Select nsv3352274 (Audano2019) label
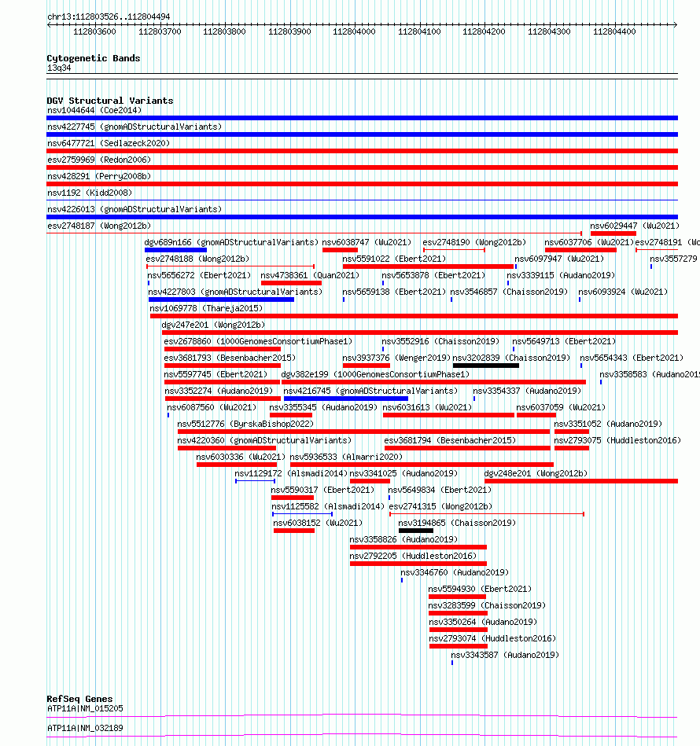The image size is (700, 746). 219,391
